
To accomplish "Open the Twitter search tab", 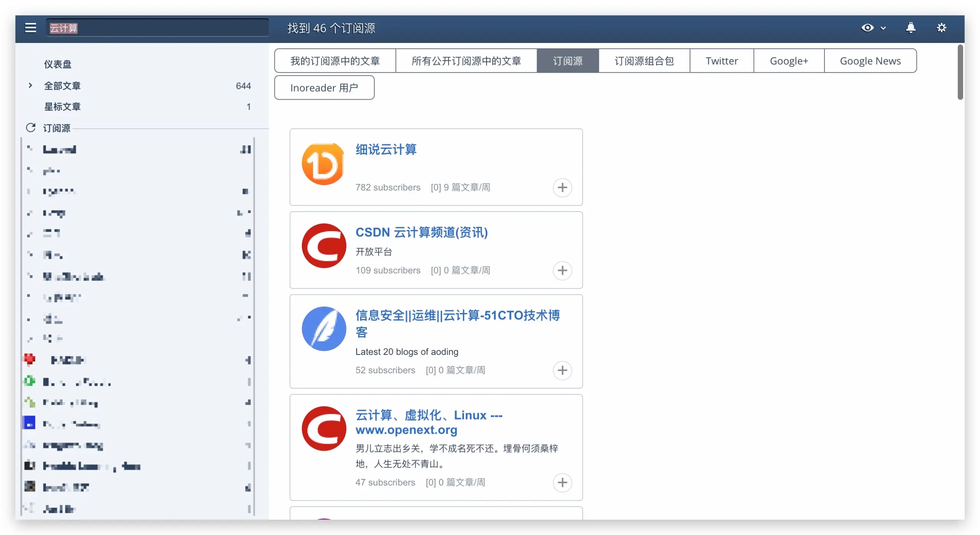I will click(x=721, y=61).
